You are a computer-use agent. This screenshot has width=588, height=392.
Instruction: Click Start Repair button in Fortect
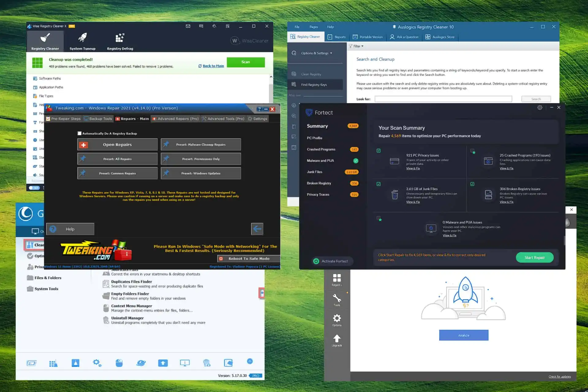pyautogui.click(x=535, y=258)
